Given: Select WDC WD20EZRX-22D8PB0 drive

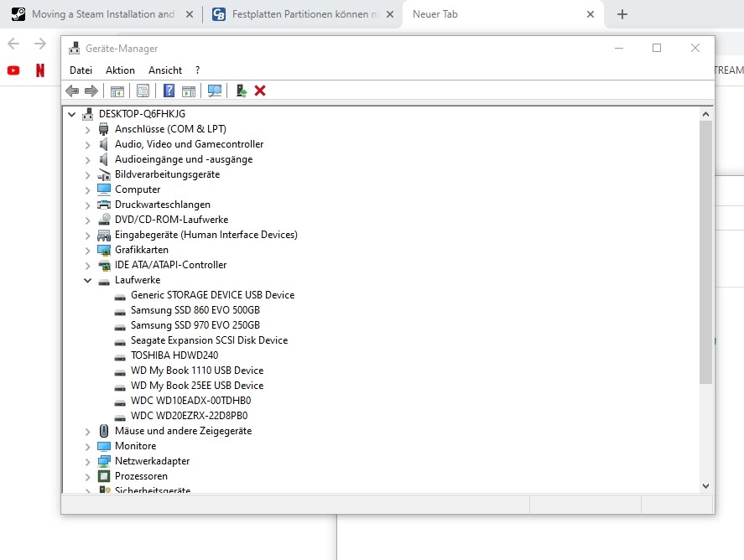Looking at the screenshot, I should pos(189,416).
